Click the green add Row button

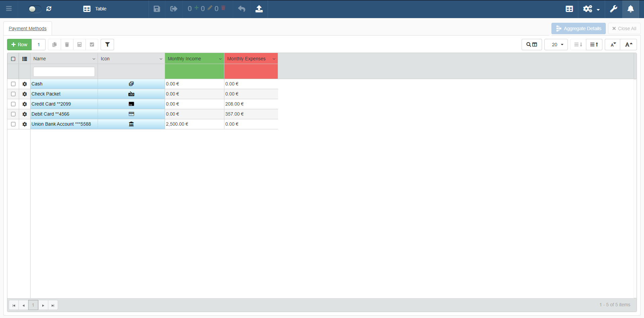click(19, 45)
